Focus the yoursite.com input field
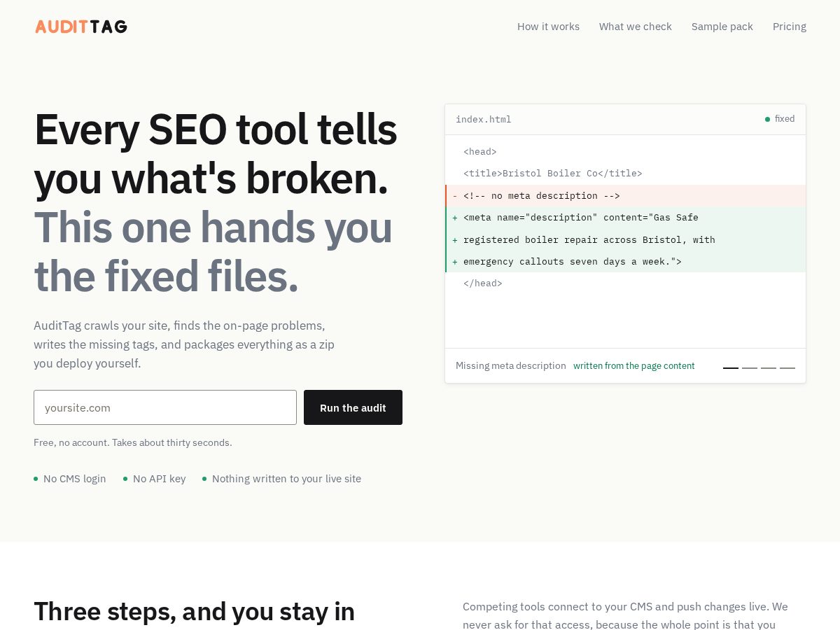This screenshot has width=840, height=630. click(165, 407)
